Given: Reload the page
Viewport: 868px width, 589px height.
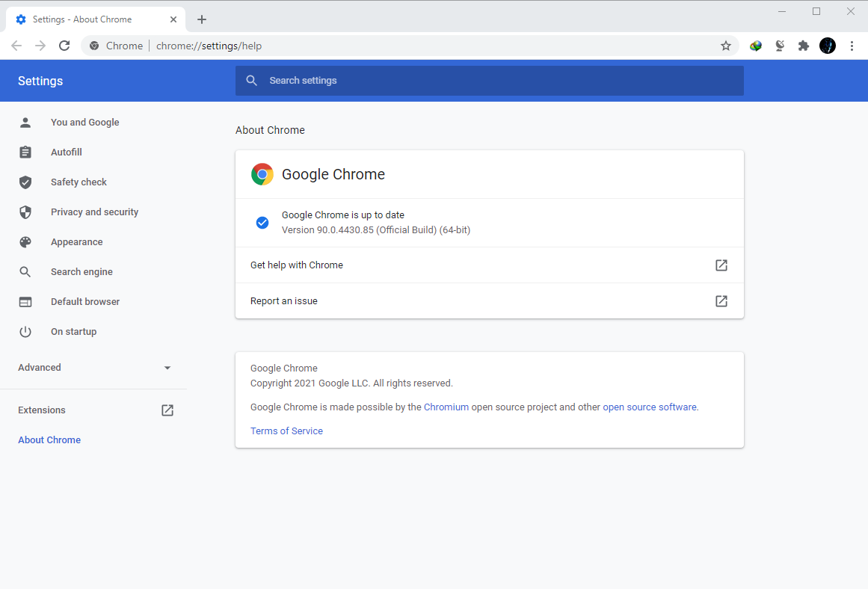Looking at the screenshot, I should pos(64,46).
